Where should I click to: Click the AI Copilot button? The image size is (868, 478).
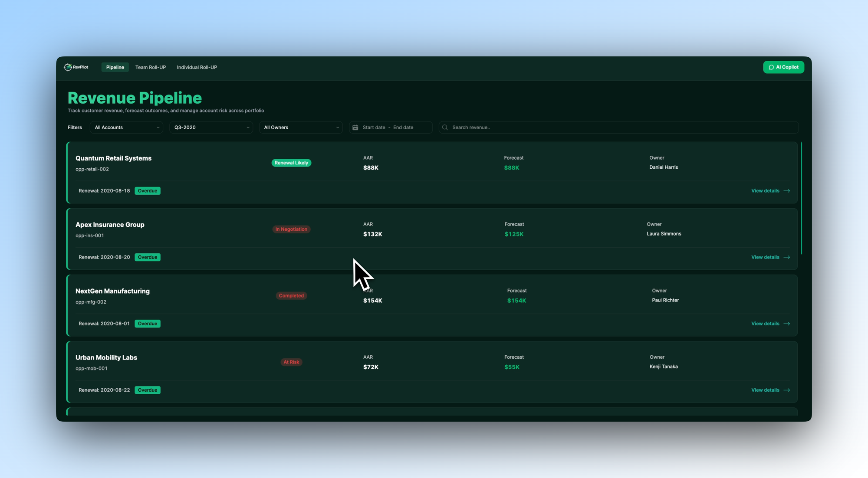point(784,67)
